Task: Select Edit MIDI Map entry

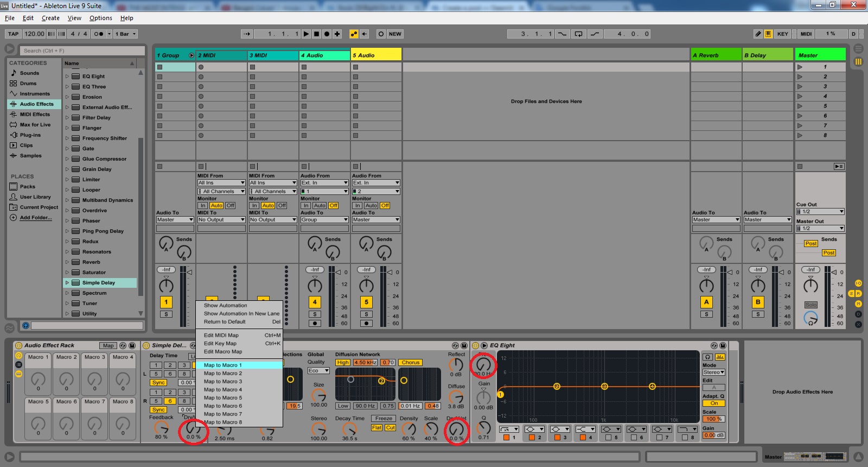Action: tap(239, 336)
